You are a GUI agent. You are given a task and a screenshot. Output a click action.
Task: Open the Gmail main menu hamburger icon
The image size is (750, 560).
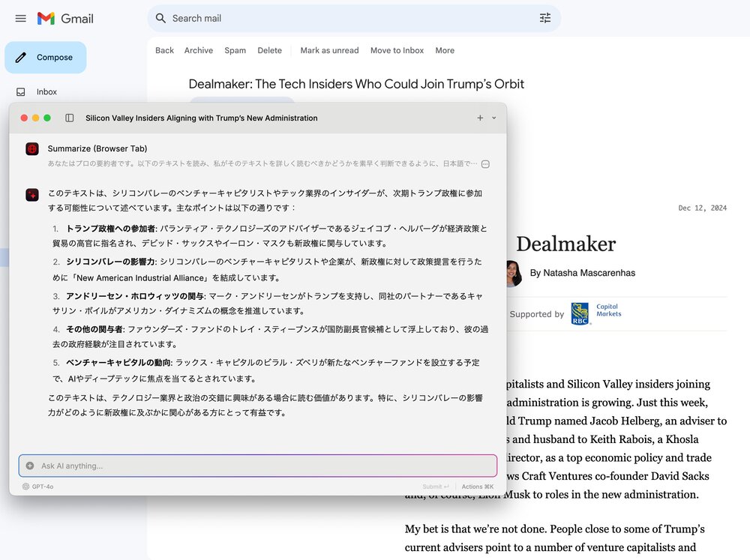click(20, 19)
